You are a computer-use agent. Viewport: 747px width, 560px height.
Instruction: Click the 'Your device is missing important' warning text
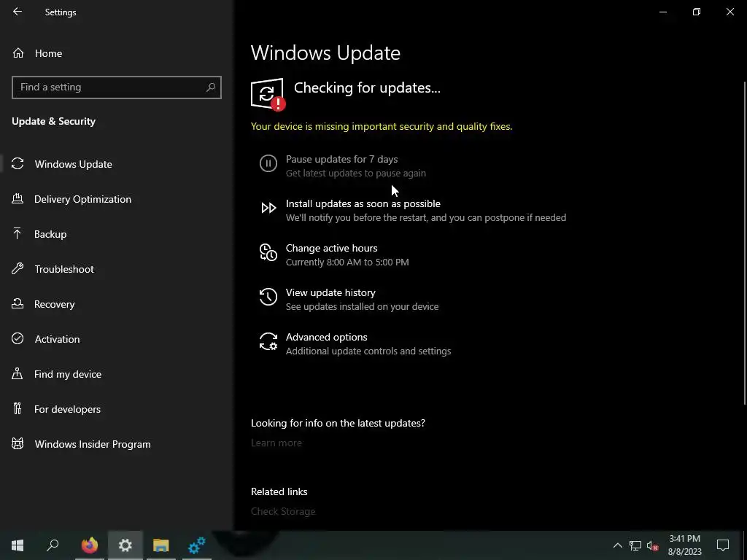(382, 126)
